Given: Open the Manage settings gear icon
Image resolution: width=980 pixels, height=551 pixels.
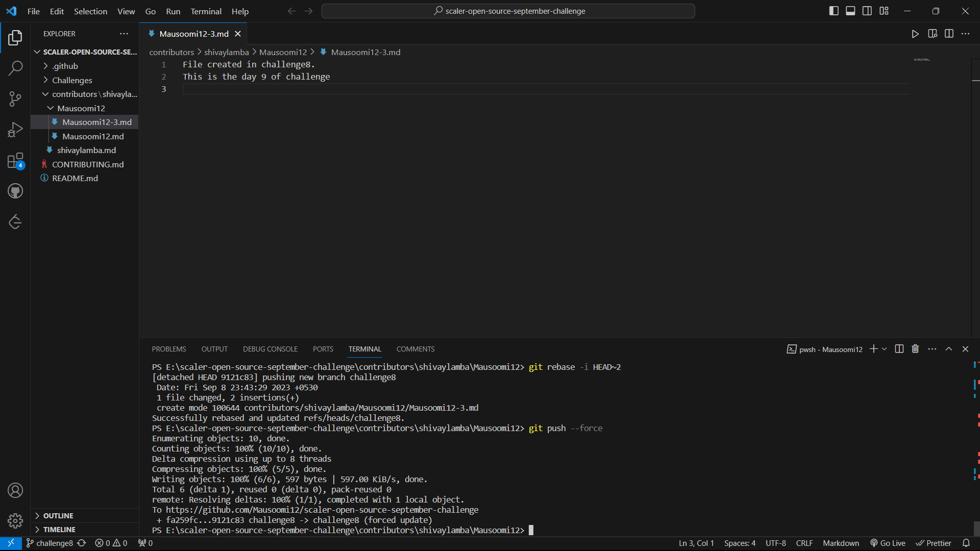Looking at the screenshot, I should pyautogui.click(x=15, y=521).
